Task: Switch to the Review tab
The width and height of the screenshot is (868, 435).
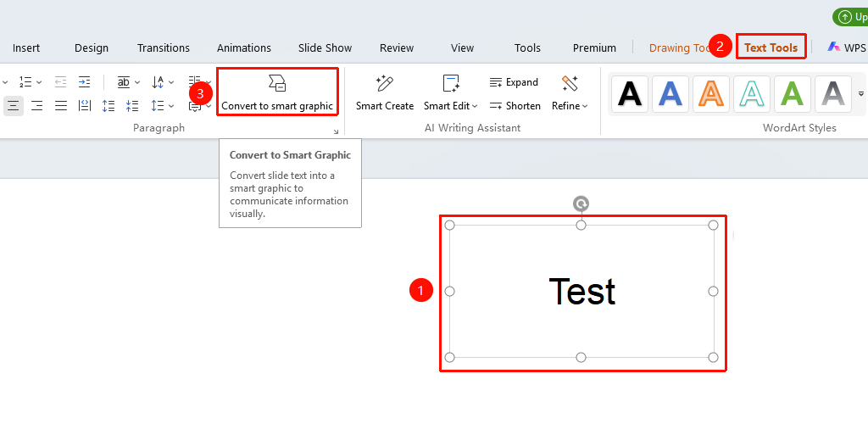Action: coord(397,48)
